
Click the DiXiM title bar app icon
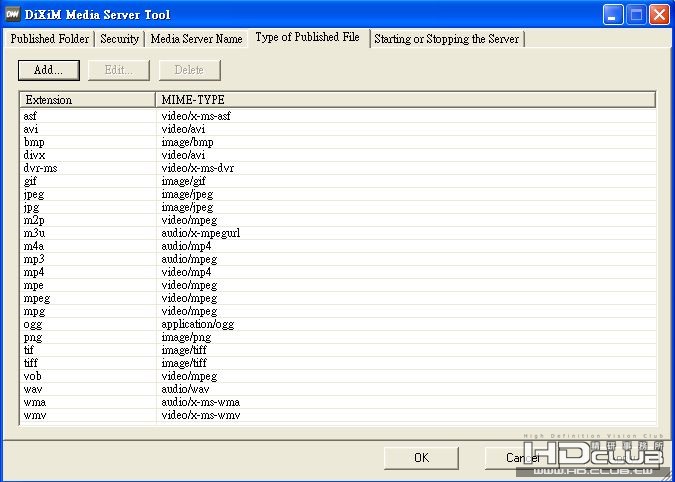(12, 14)
